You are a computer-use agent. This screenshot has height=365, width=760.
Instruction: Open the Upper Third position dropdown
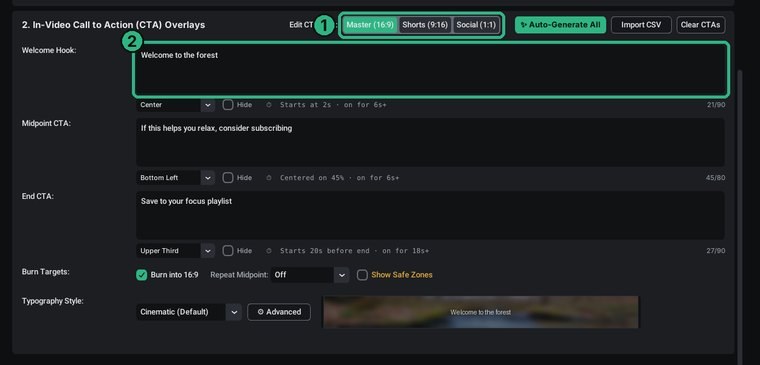point(175,251)
